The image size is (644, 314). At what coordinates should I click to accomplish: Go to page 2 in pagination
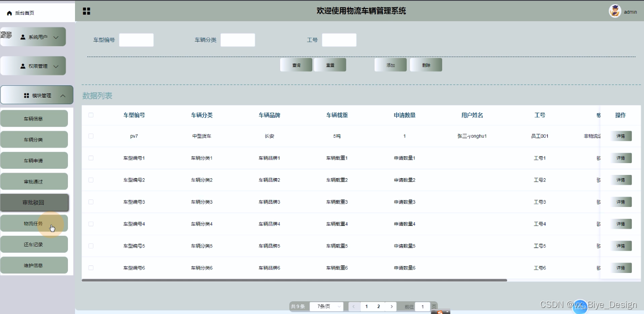coord(378,306)
